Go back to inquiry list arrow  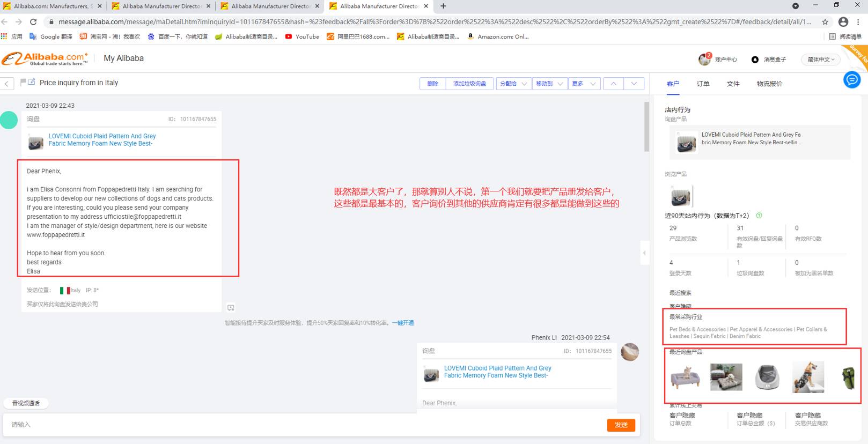[6, 84]
